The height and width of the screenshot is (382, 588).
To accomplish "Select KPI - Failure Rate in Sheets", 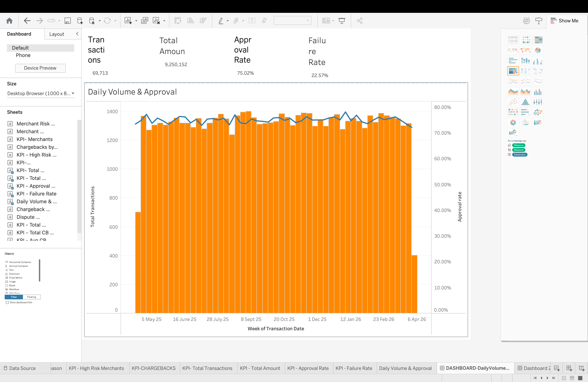I will (x=36, y=194).
